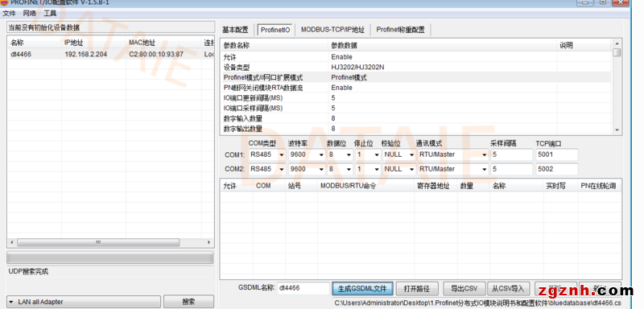644x309 pixels.
Task: Open COM2 校验位 NULL dropdown
Action: coord(399,169)
